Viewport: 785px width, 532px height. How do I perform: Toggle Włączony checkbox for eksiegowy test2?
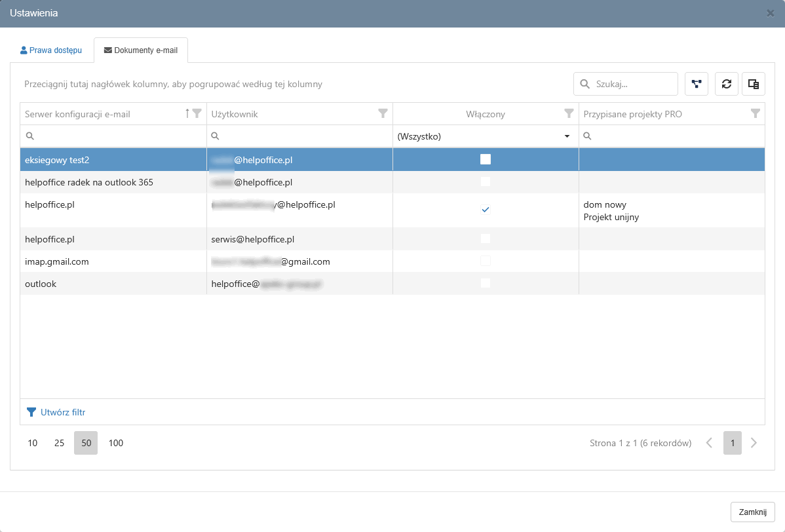click(x=486, y=159)
